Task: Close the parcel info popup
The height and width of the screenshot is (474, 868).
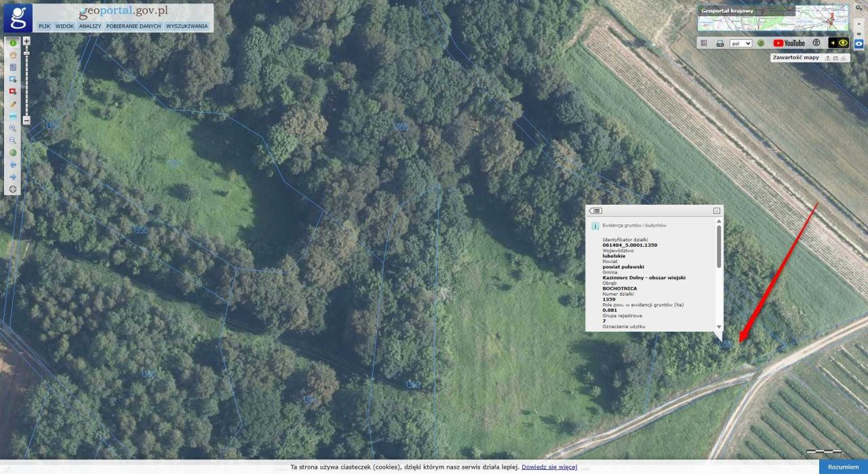Action: click(x=717, y=211)
